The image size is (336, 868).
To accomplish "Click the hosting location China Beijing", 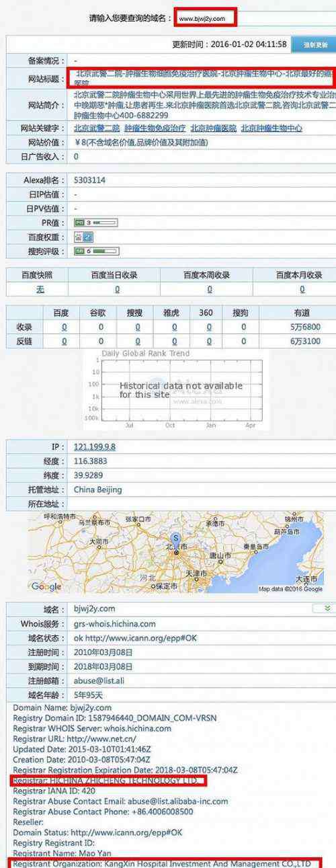I will tap(98, 489).
